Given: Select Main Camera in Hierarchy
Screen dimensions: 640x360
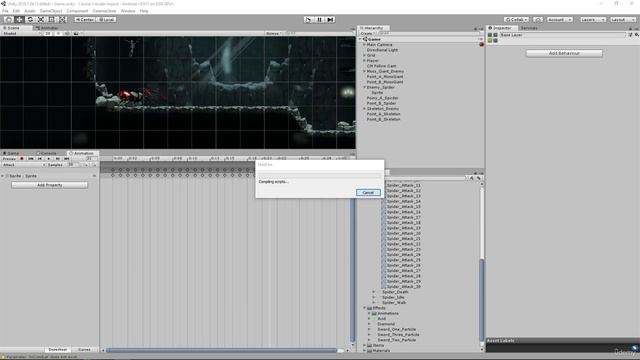Looking at the screenshot, I should [x=379, y=44].
